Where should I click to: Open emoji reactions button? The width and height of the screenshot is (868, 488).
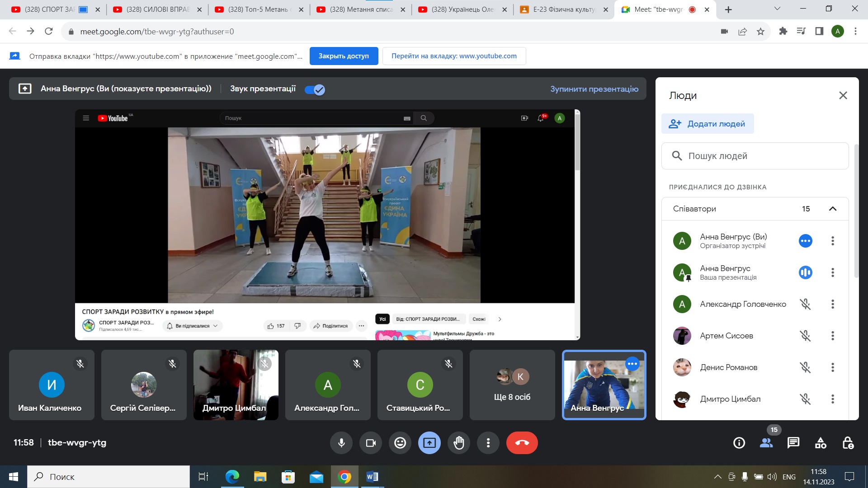coord(400,443)
